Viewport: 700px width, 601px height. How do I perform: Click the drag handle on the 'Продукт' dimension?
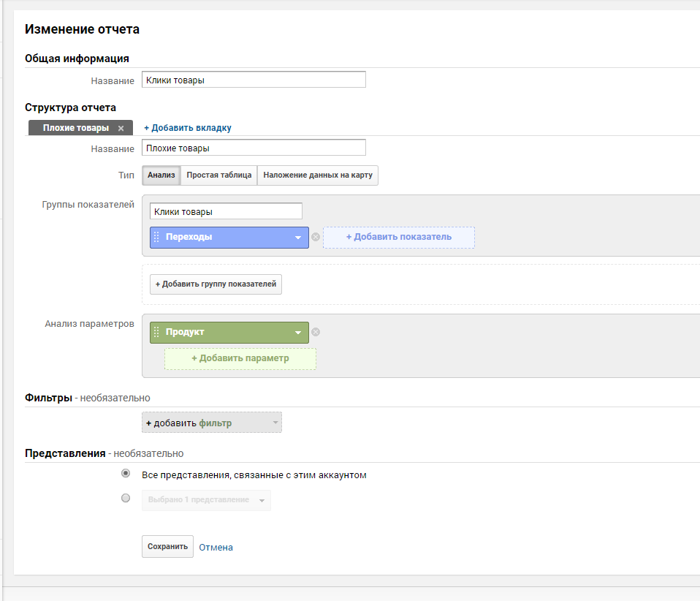click(156, 333)
